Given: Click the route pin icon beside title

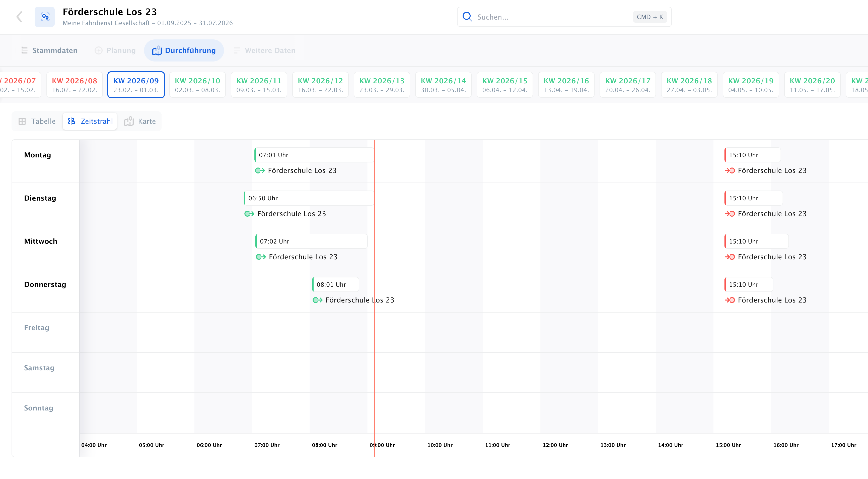Looking at the screenshot, I should [x=44, y=17].
